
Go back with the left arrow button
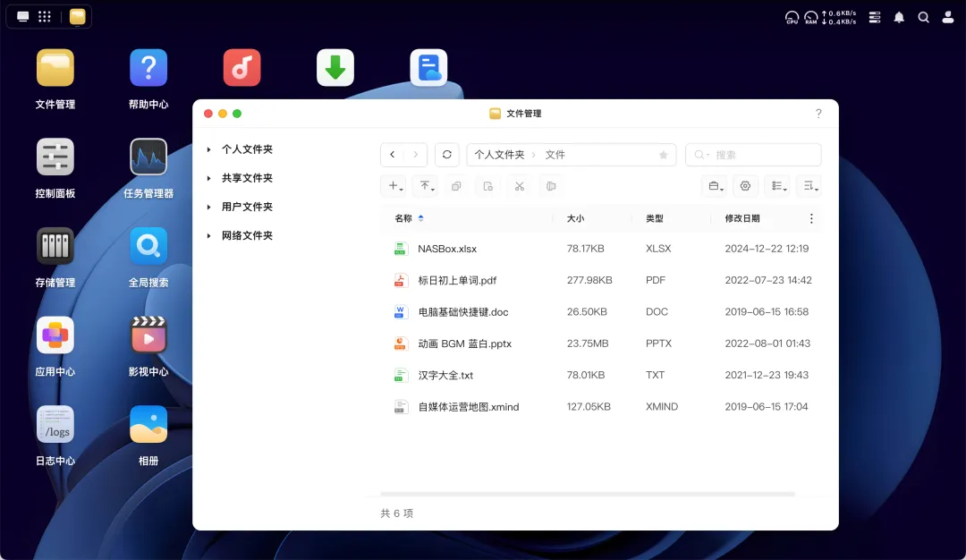pos(393,155)
